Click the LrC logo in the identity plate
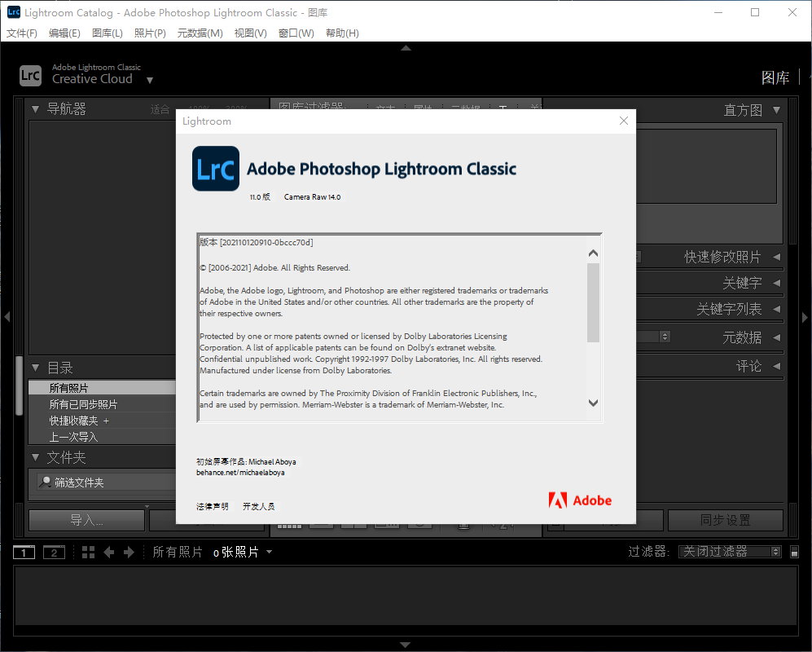The image size is (812, 652). click(x=30, y=76)
